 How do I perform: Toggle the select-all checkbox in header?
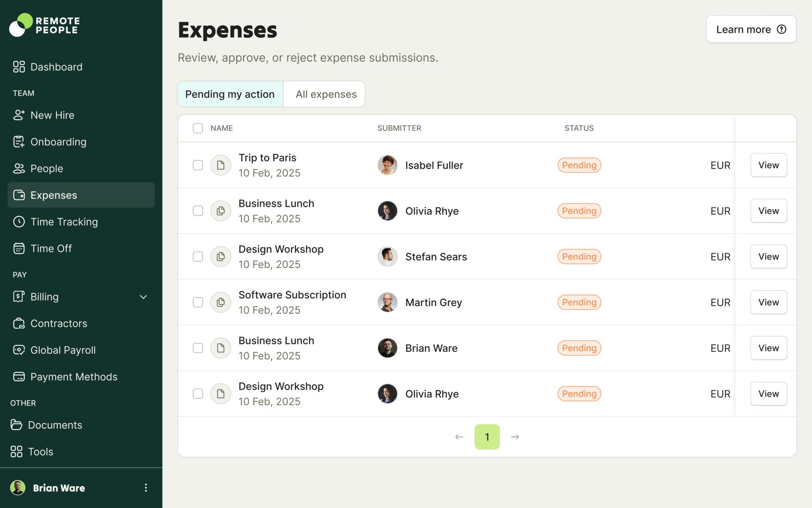(198, 128)
